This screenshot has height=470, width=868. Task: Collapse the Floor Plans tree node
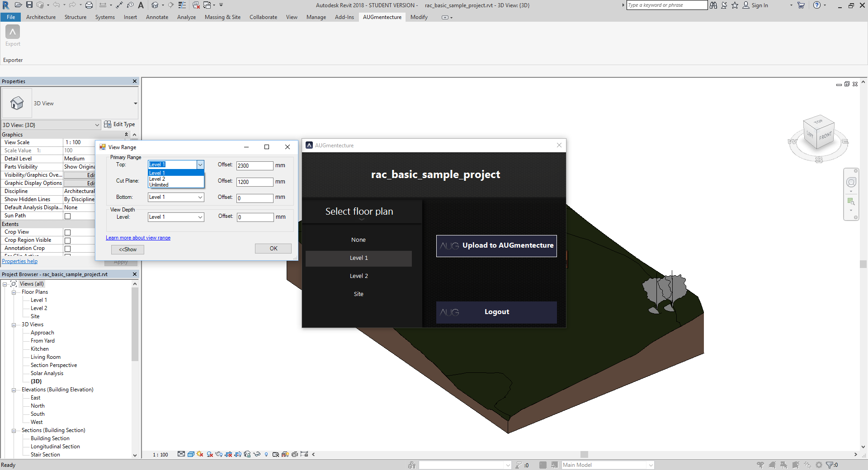point(14,292)
